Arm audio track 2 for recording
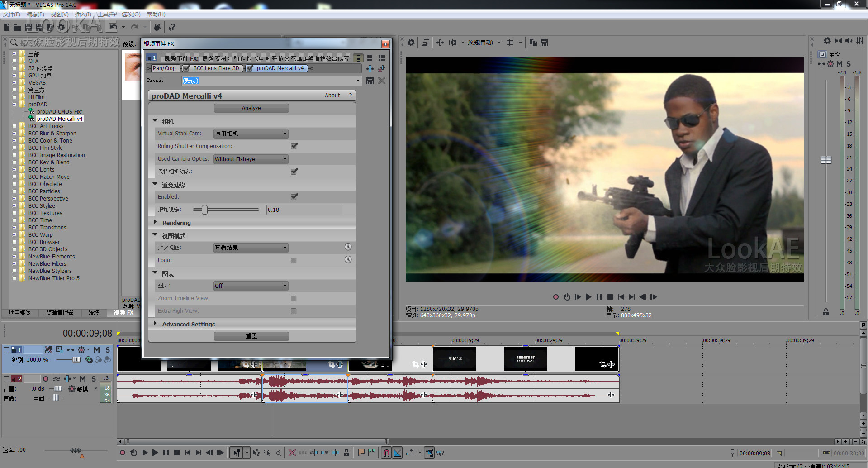This screenshot has width=868, height=468. coord(45,379)
